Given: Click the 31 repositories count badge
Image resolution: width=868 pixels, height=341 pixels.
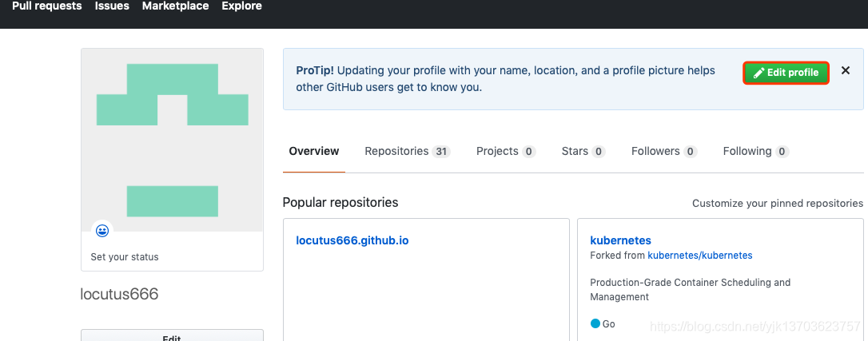Looking at the screenshot, I should point(441,152).
